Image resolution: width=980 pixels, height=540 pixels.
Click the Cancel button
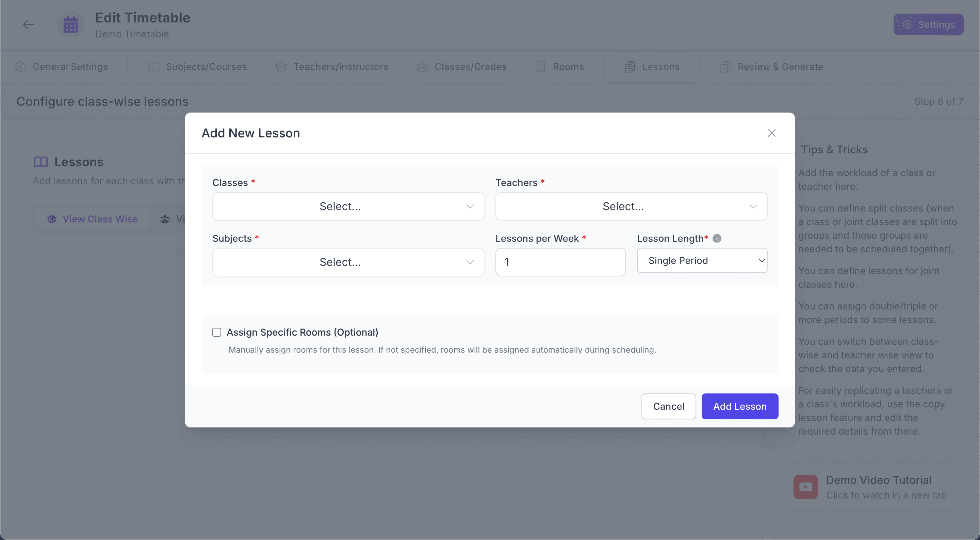click(668, 406)
